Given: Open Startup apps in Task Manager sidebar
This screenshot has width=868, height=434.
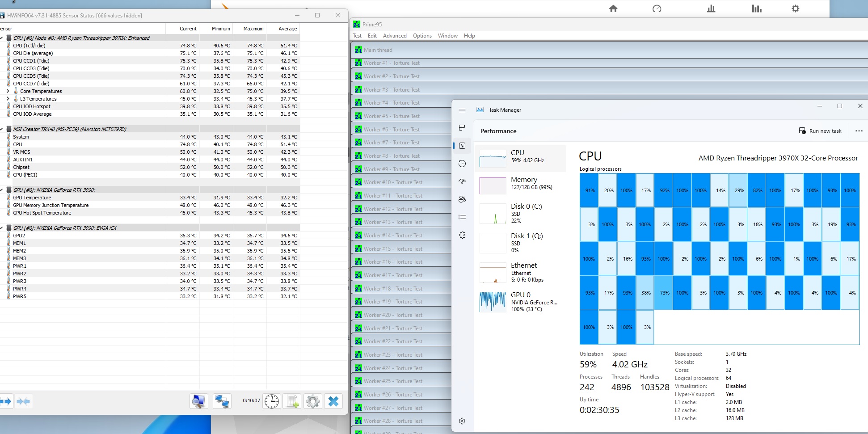Looking at the screenshot, I should tap(462, 181).
